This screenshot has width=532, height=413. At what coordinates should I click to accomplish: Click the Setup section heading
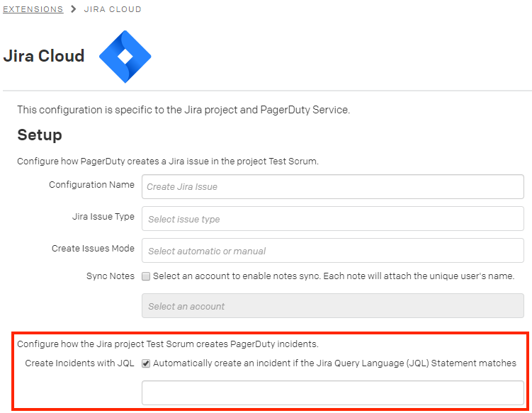(40, 135)
